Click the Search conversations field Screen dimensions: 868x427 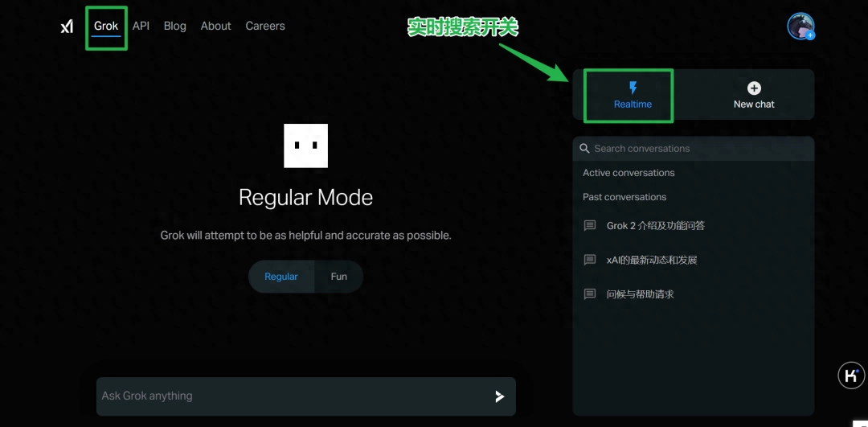(x=694, y=149)
